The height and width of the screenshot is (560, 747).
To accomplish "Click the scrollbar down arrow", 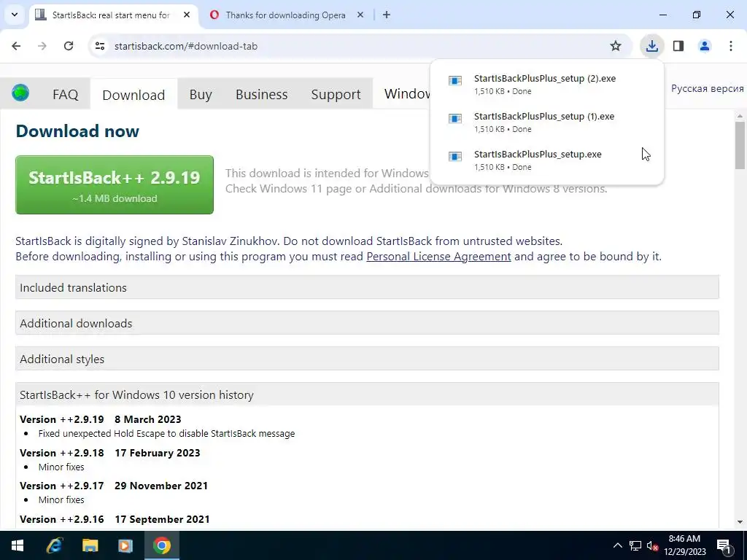I will tap(740, 522).
